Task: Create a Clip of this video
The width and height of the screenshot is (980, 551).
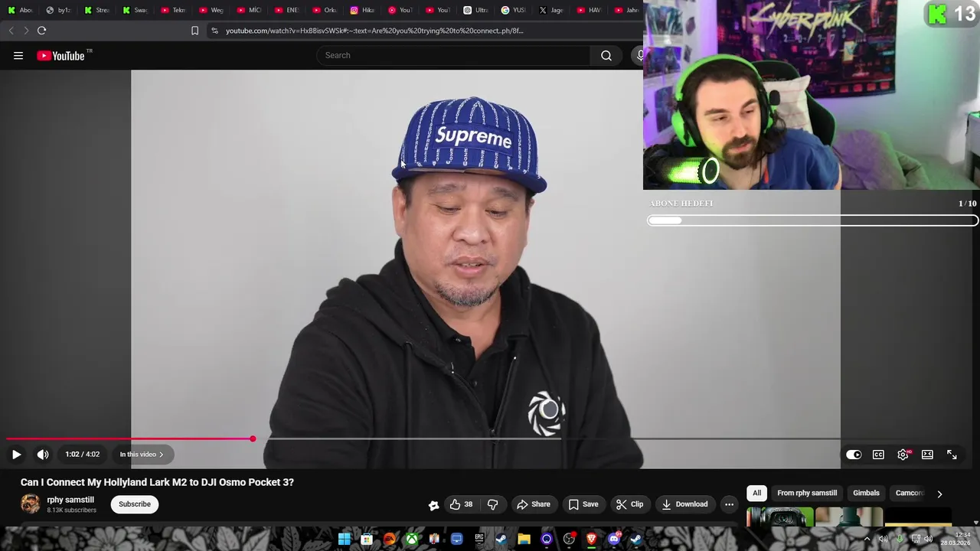Action: pos(630,504)
